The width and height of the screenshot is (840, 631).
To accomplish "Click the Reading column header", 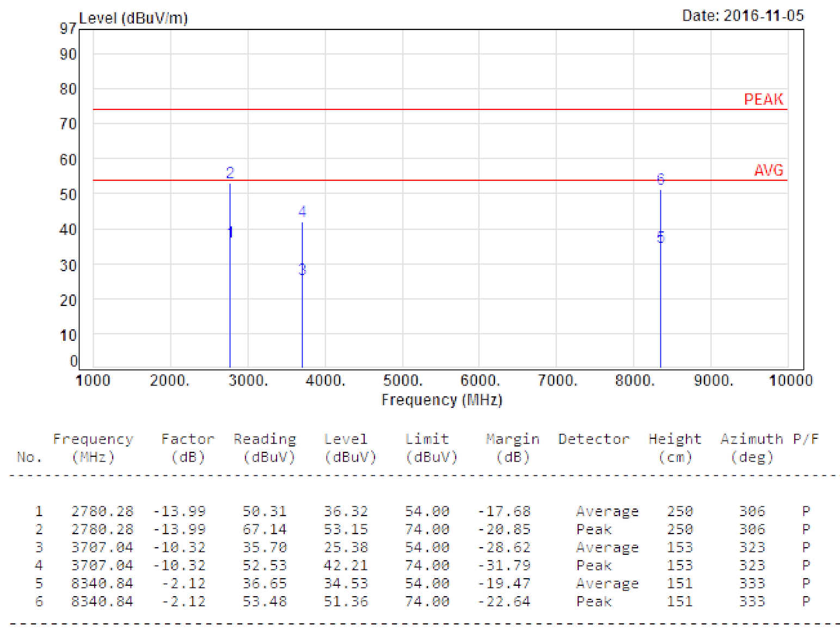I will (265, 439).
